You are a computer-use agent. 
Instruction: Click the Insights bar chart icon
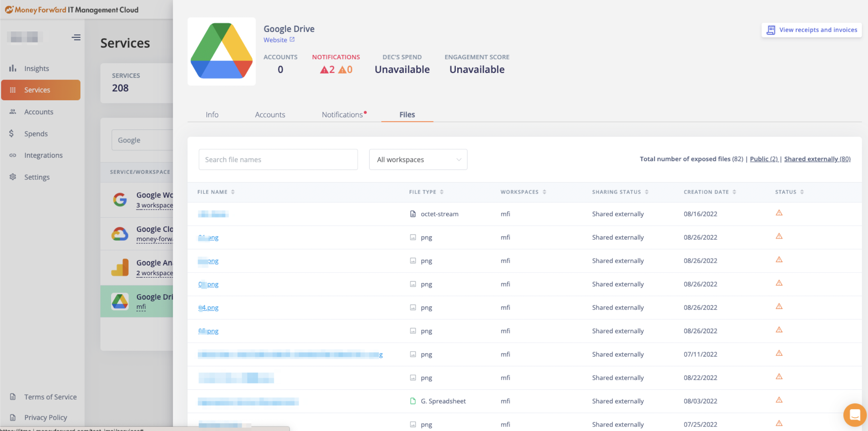pos(13,68)
